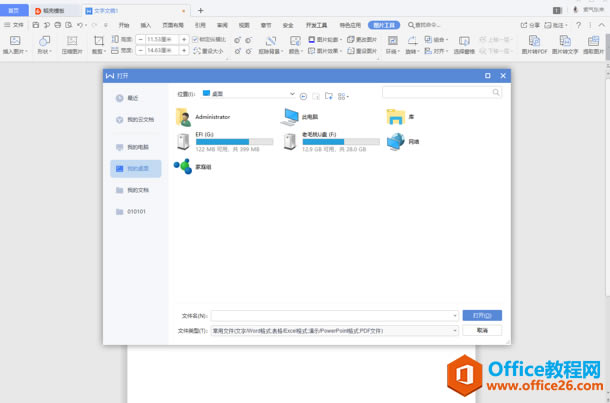Click the search box in Open dialog
This screenshot has width=610, height=403.
tap(442, 92)
